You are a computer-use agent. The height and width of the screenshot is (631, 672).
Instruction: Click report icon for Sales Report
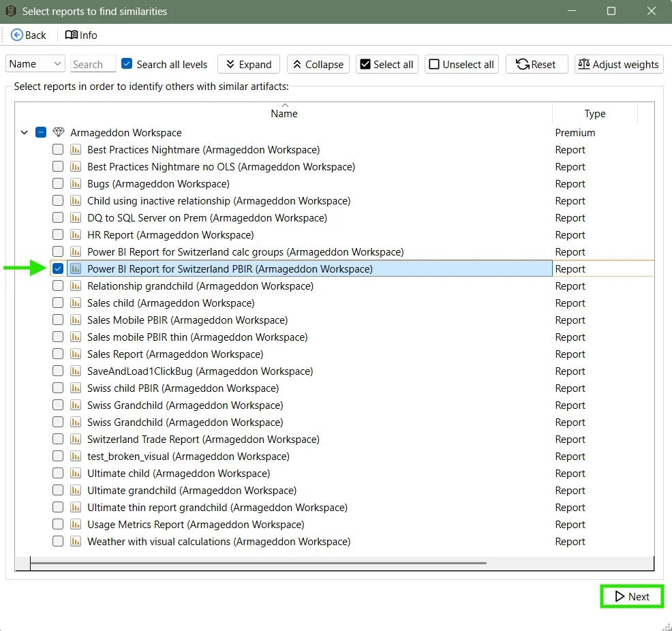click(x=76, y=354)
